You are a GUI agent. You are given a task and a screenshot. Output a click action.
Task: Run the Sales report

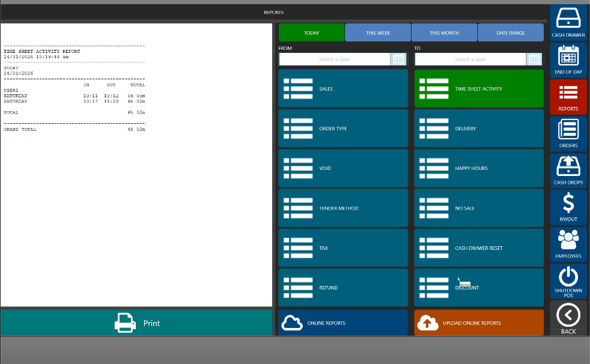[343, 89]
